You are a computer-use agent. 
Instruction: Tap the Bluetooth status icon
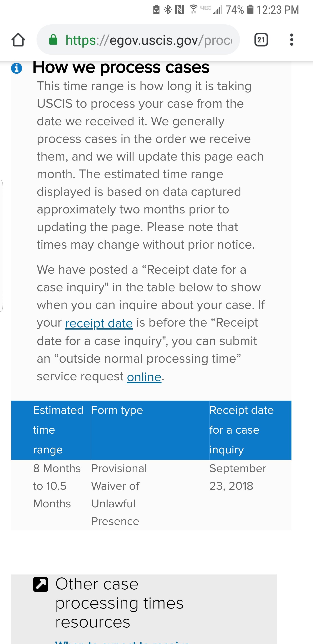pos(168,10)
